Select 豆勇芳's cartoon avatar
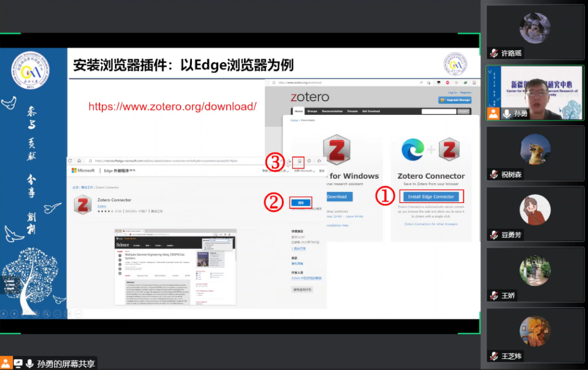 click(x=535, y=210)
